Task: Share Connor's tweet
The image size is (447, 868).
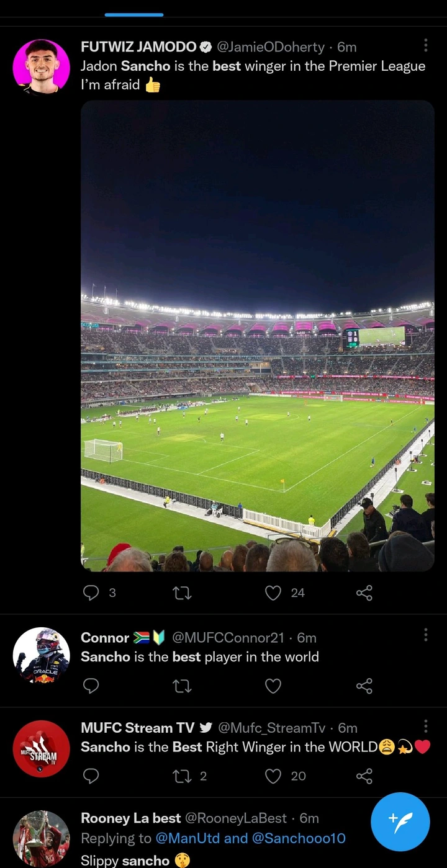Action: point(364,686)
